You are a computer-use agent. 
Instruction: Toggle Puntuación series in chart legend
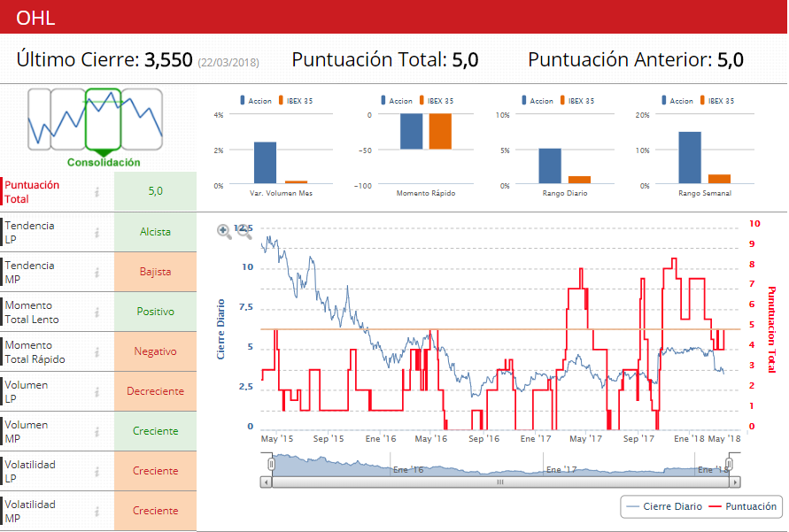(x=743, y=506)
